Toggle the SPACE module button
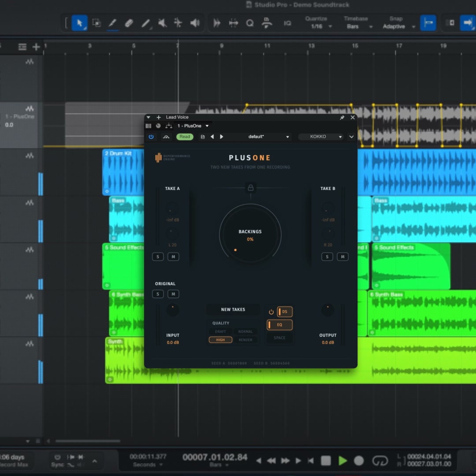 click(279, 338)
